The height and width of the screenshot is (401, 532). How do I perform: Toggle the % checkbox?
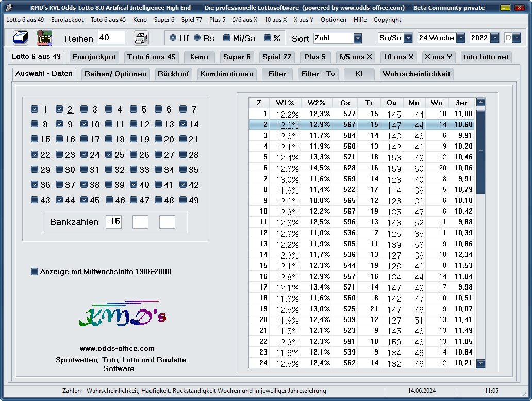coord(268,38)
